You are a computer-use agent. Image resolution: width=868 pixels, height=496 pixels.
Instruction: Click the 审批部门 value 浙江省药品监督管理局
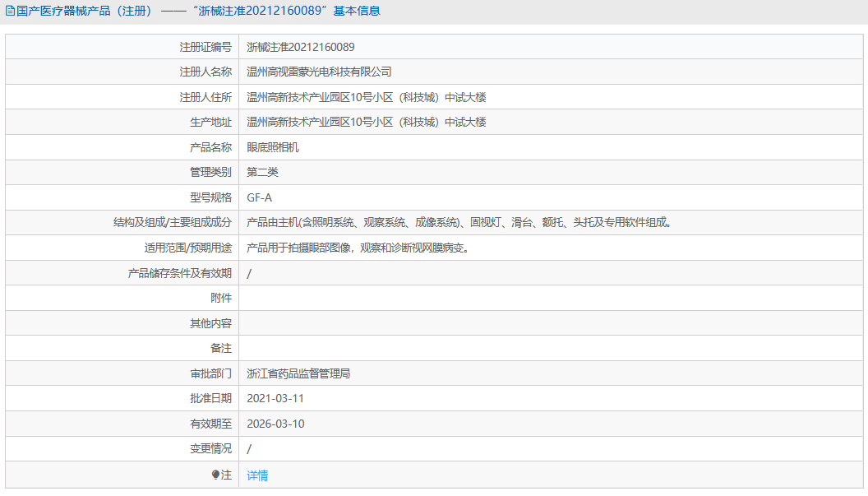click(x=302, y=373)
